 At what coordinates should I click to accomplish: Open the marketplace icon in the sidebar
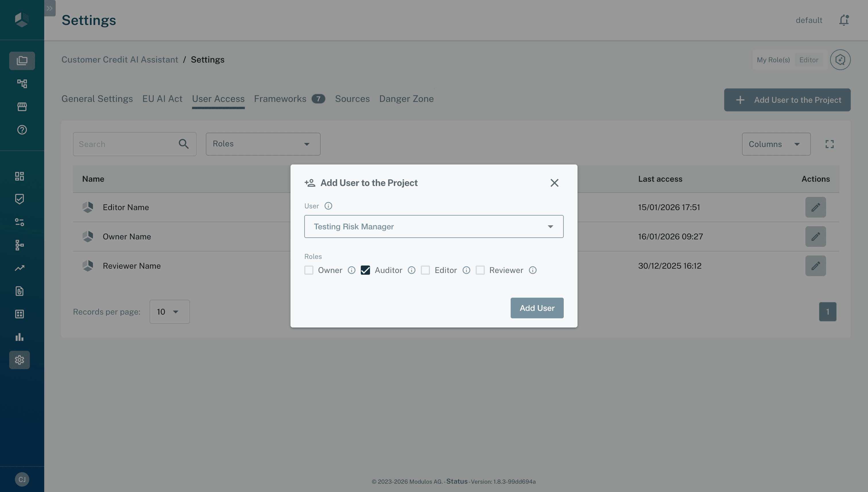coord(22,106)
